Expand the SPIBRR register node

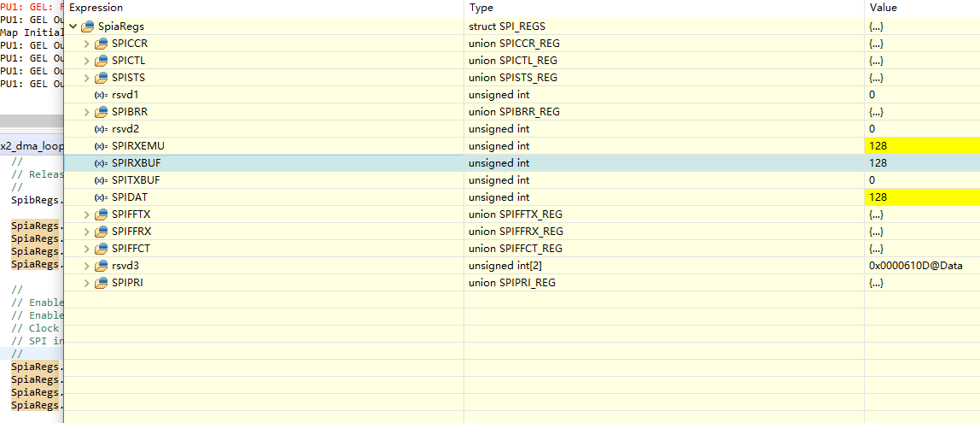point(87,112)
